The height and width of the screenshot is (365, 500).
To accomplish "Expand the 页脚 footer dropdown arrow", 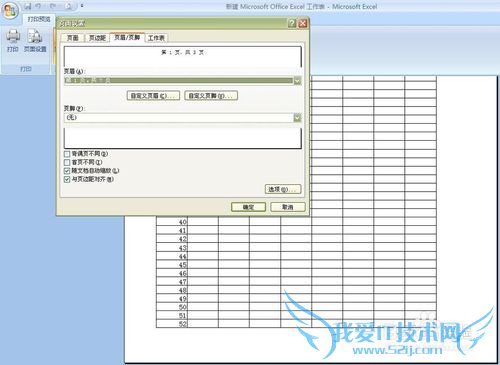I will pos(297,117).
